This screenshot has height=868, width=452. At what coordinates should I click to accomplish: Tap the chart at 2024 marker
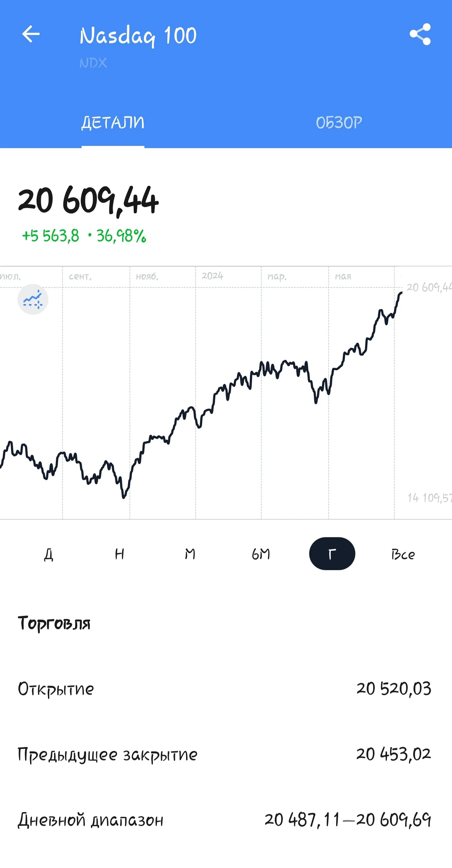(213, 276)
